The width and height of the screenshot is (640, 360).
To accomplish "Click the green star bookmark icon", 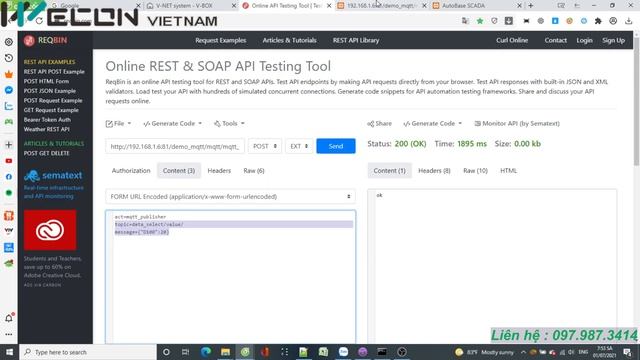I will [x=480, y=21].
